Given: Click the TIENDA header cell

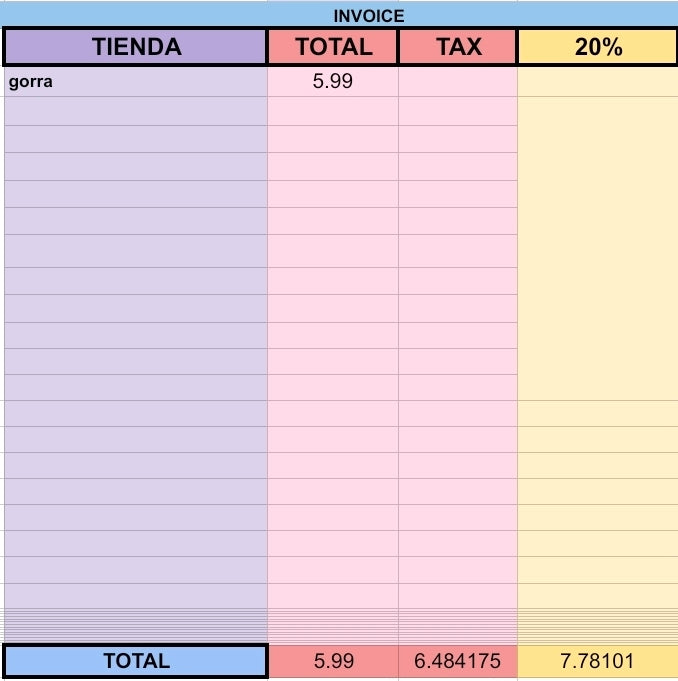Looking at the screenshot, I should (x=136, y=46).
